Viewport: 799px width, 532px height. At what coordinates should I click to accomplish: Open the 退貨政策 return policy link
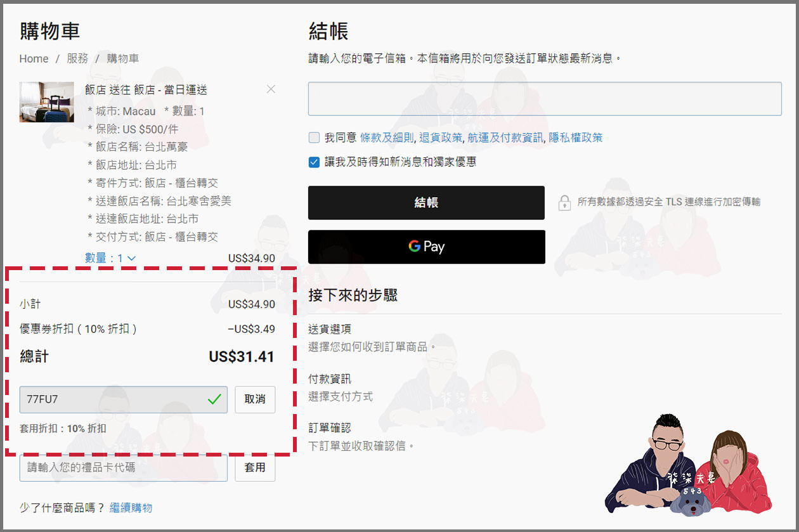(441, 138)
